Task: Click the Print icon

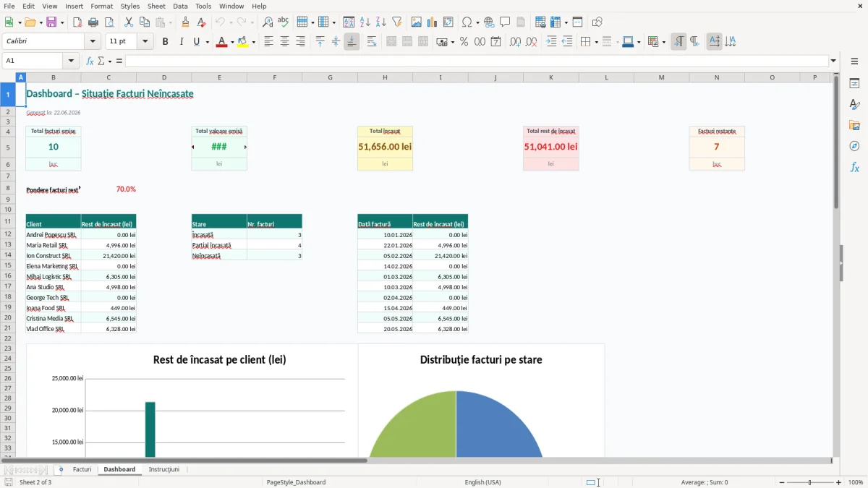Action: tap(93, 22)
